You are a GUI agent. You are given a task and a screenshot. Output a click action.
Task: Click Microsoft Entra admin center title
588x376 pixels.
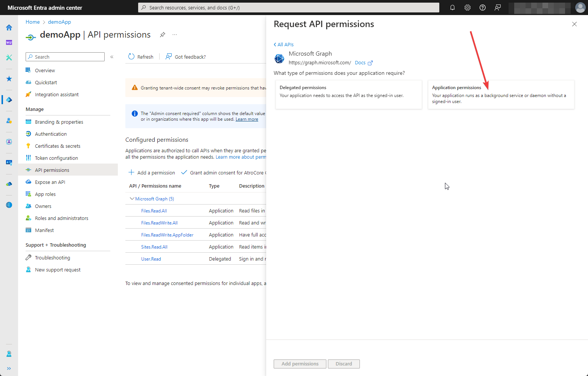(45, 8)
